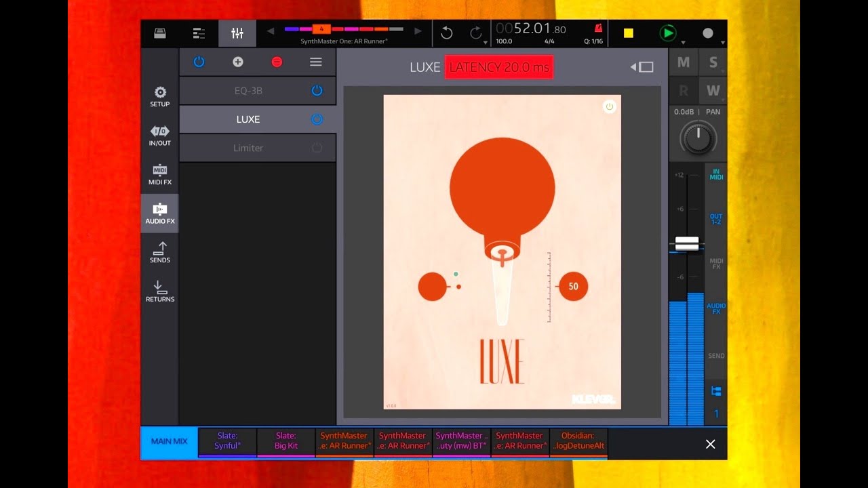Click the quantize Q: 1/16 value

(593, 41)
